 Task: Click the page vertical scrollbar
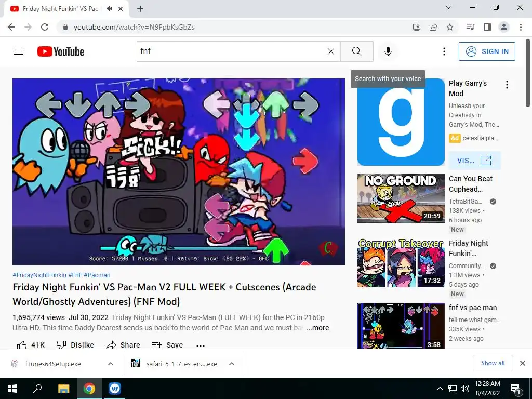click(x=528, y=73)
